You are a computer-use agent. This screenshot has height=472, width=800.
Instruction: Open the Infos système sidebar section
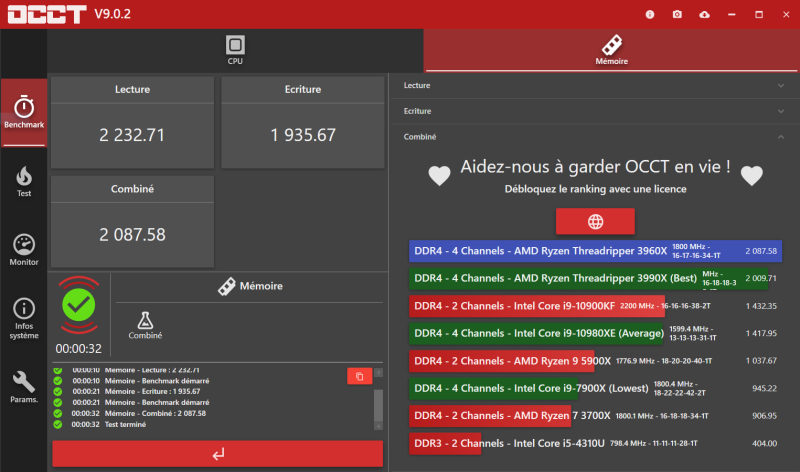23,318
